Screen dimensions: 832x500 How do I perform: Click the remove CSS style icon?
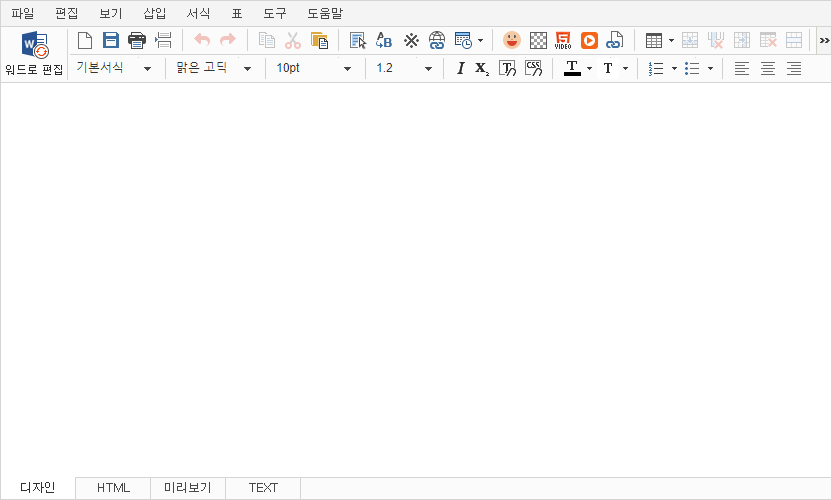[533, 68]
